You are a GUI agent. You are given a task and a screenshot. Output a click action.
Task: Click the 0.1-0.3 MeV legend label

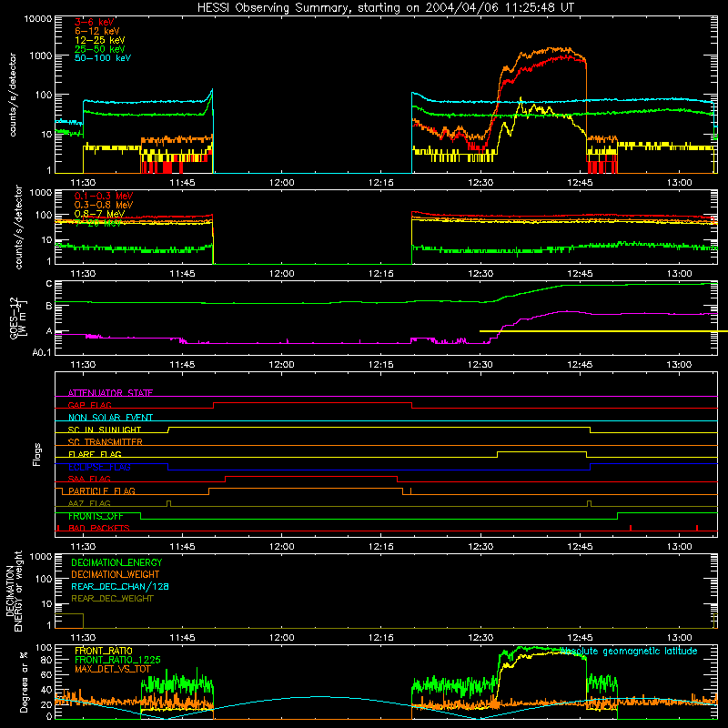(x=104, y=197)
